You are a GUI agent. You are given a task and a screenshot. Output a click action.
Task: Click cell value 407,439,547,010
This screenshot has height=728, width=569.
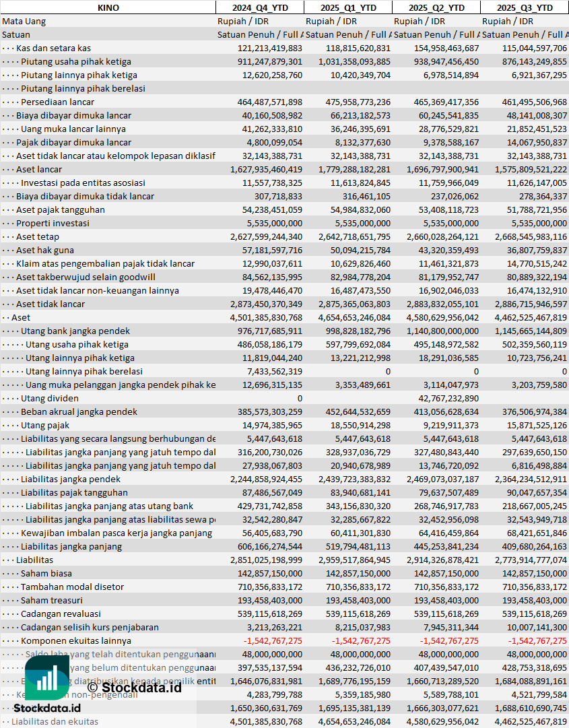click(x=446, y=667)
